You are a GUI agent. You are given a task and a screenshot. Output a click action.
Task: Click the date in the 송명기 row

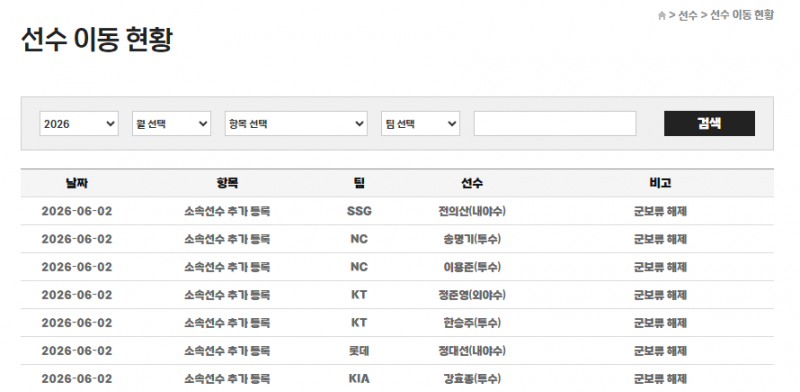tap(77, 239)
